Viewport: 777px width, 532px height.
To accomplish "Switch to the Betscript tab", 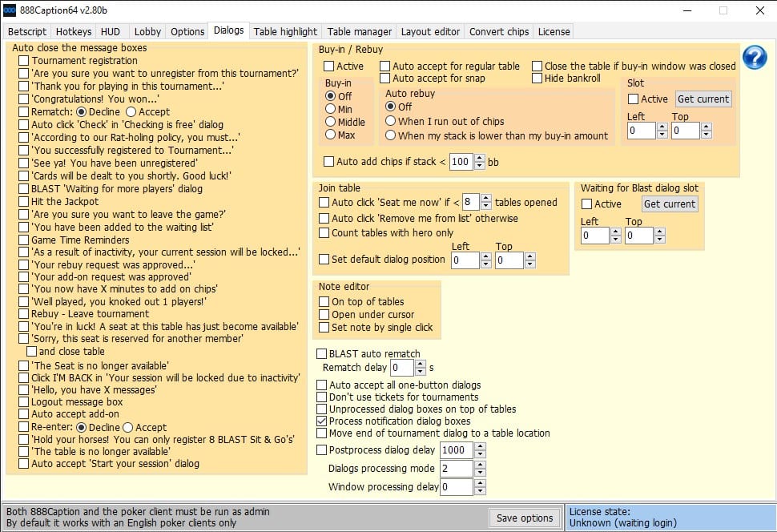I will tap(27, 32).
